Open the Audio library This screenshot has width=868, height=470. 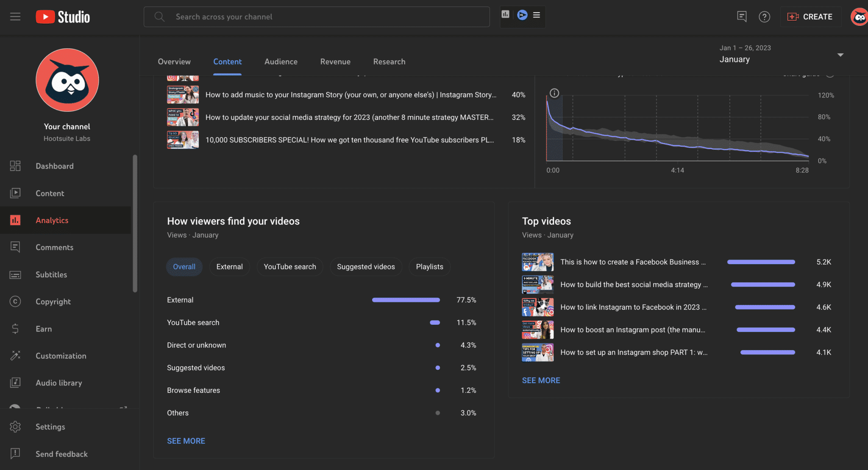pyautogui.click(x=58, y=383)
